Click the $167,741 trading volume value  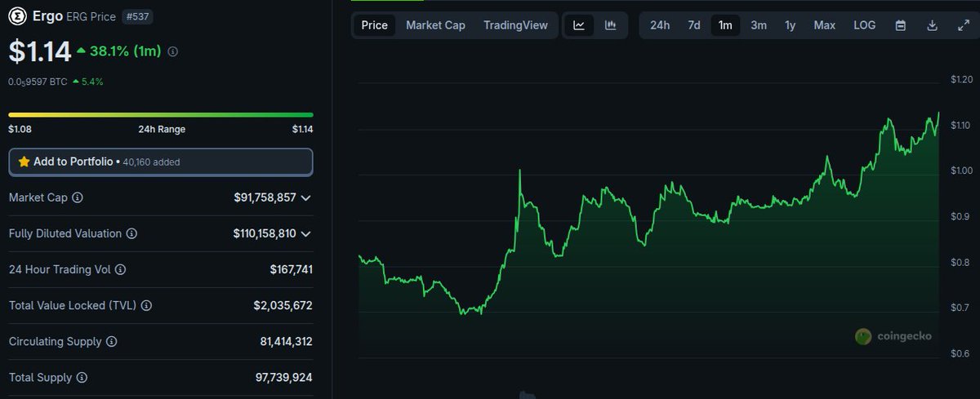click(x=292, y=269)
